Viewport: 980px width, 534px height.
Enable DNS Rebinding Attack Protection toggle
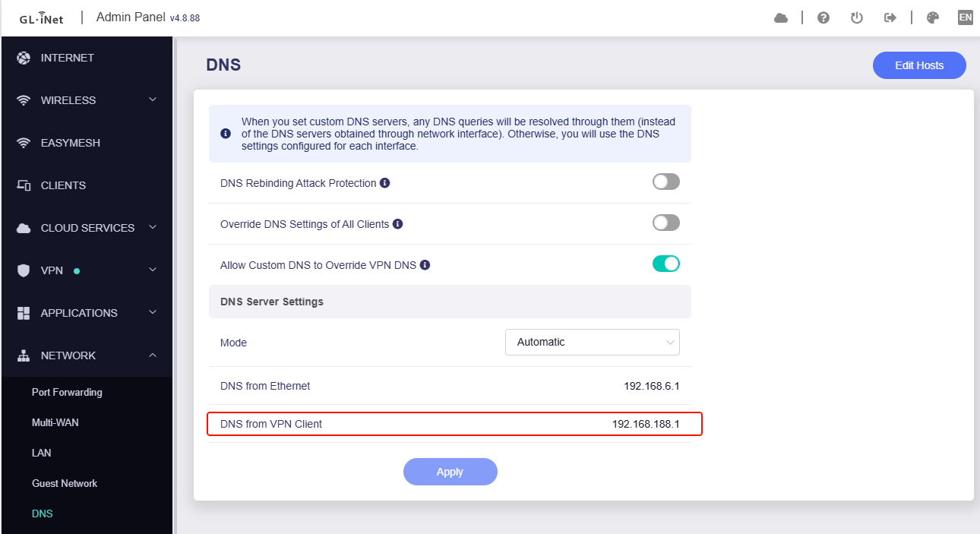[x=665, y=182]
